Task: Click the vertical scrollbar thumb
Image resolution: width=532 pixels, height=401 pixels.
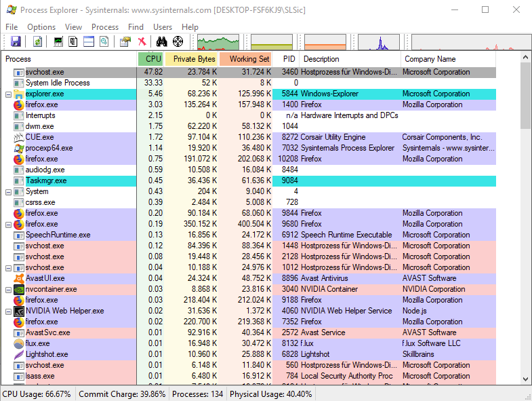Action: pyautogui.click(x=525, y=96)
